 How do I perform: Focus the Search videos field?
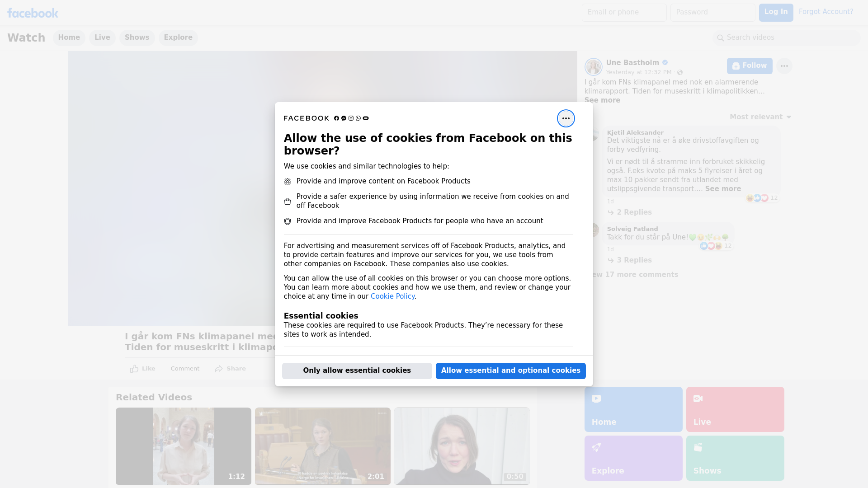click(x=787, y=38)
